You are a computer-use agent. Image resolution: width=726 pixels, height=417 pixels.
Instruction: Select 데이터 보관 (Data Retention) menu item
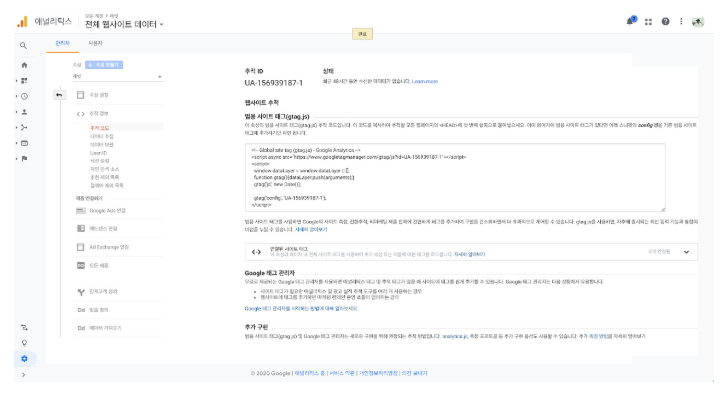(x=101, y=145)
